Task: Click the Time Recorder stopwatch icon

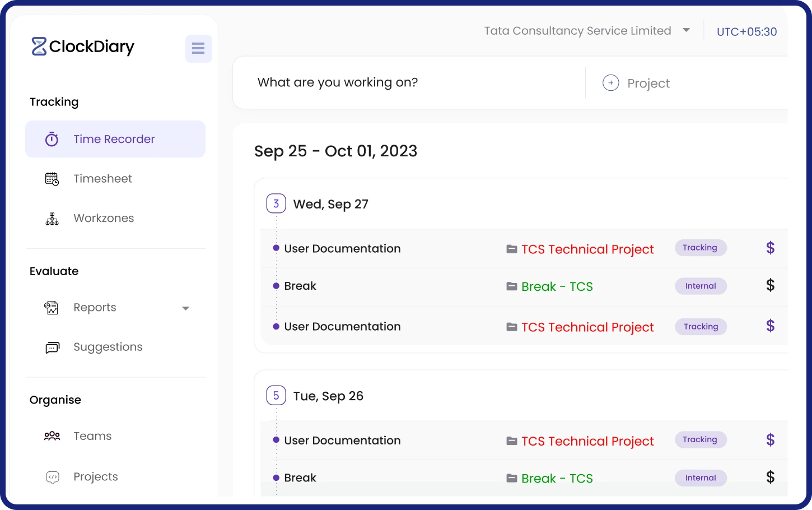Action: tap(52, 139)
